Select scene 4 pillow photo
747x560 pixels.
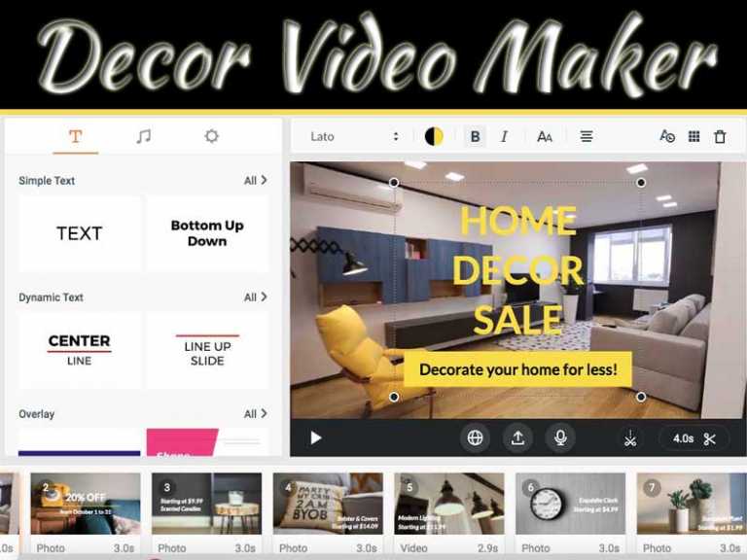(328, 504)
